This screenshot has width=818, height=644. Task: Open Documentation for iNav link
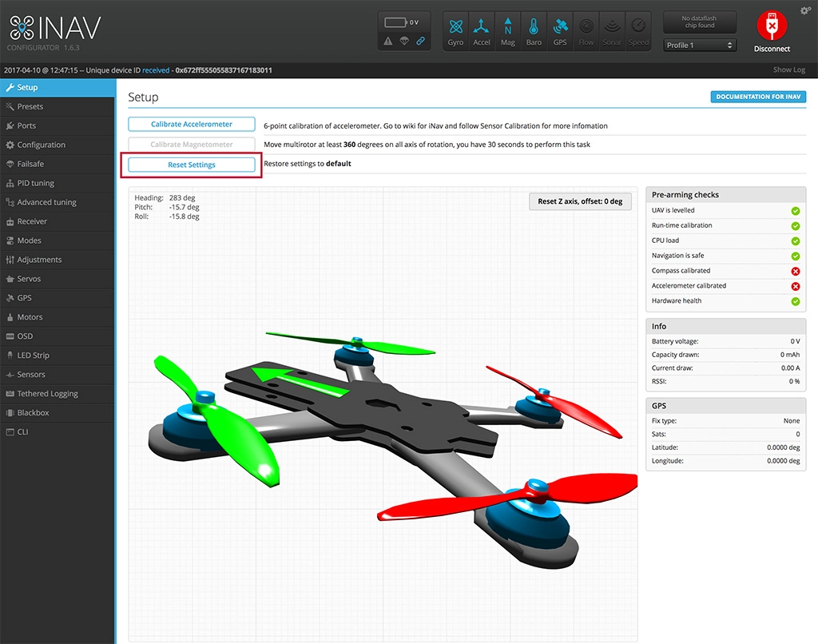[x=758, y=97]
